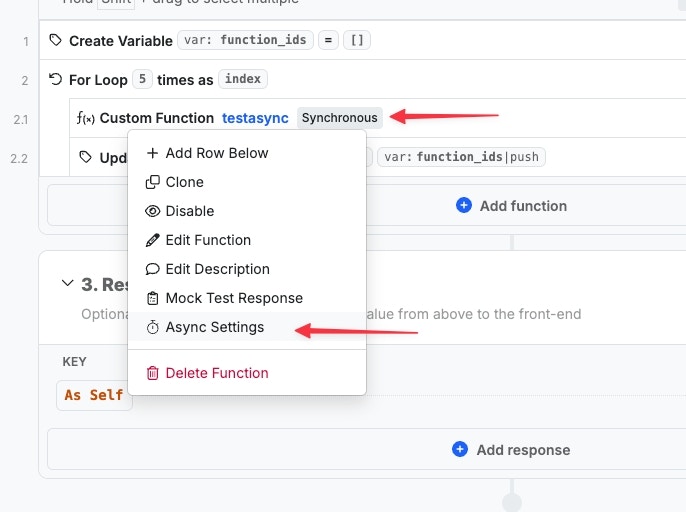The height and width of the screenshot is (512, 686).
Task: Click the Custom Function f(x) icon
Action: [86, 118]
